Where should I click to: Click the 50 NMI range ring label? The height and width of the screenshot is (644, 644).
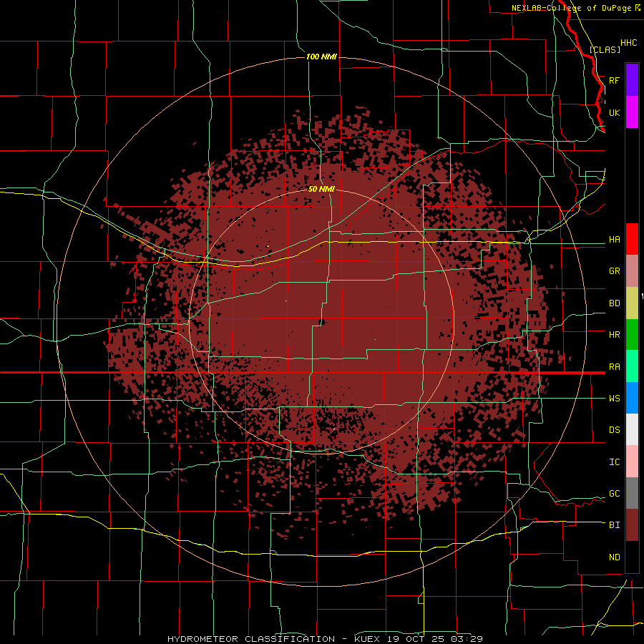point(321,189)
